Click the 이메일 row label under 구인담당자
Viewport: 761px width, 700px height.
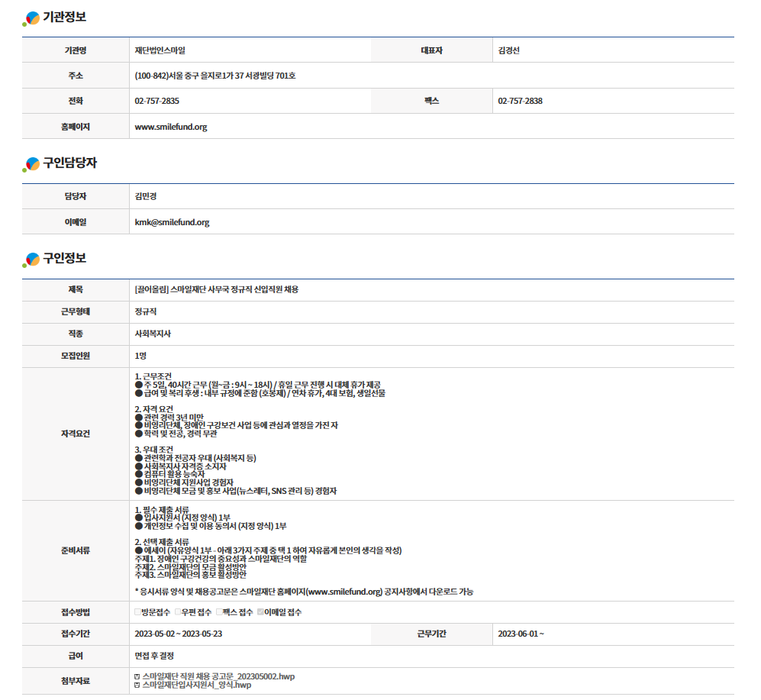pos(76,222)
